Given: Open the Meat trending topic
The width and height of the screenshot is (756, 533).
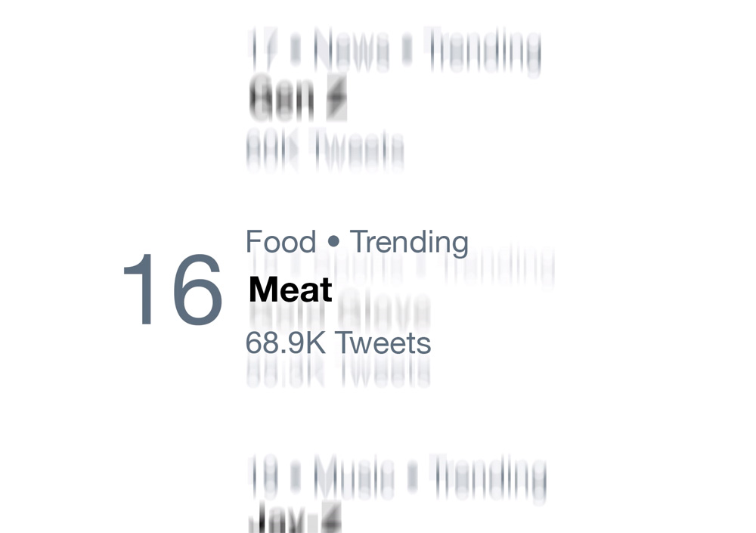Looking at the screenshot, I should 290,290.
